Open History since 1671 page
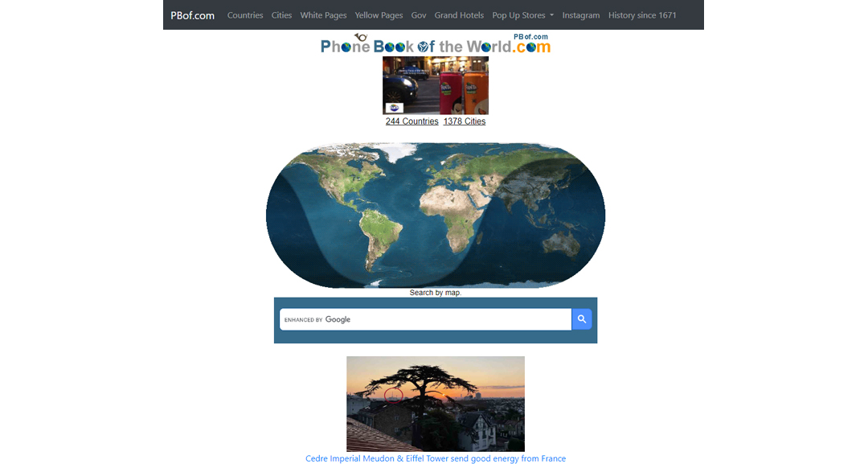This screenshot has width=868, height=464. click(642, 15)
